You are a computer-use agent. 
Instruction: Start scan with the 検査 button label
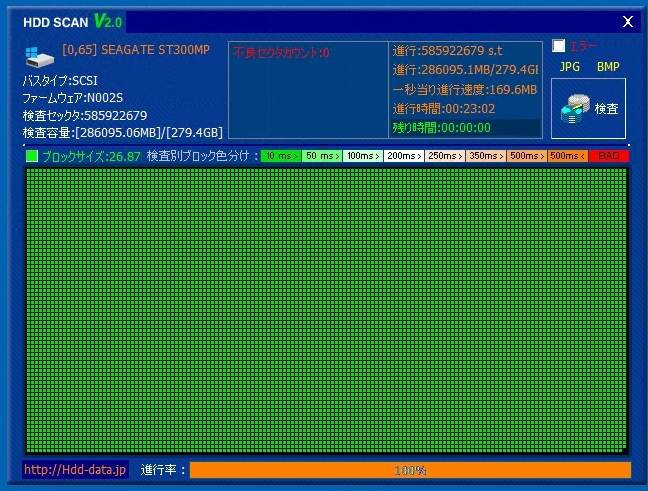pos(606,109)
